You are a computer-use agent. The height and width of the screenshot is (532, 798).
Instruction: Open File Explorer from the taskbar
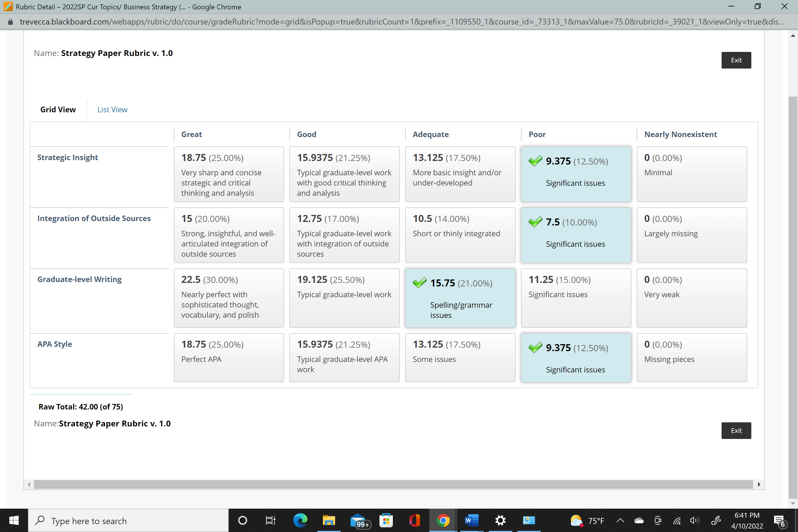click(328, 520)
